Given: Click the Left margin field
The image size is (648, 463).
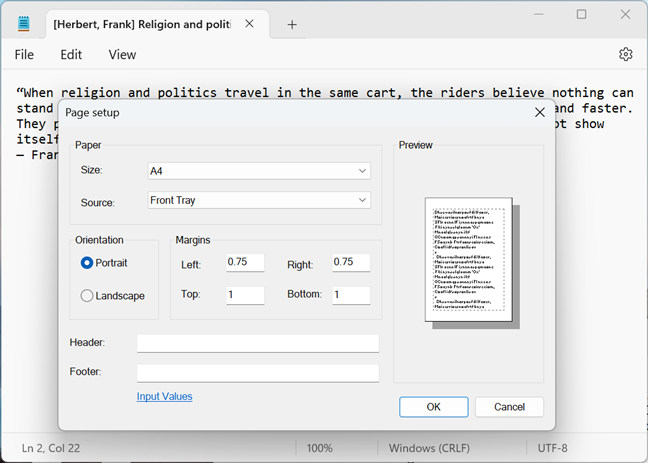Looking at the screenshot, I should pyautogui.click(x=244, y=263).
